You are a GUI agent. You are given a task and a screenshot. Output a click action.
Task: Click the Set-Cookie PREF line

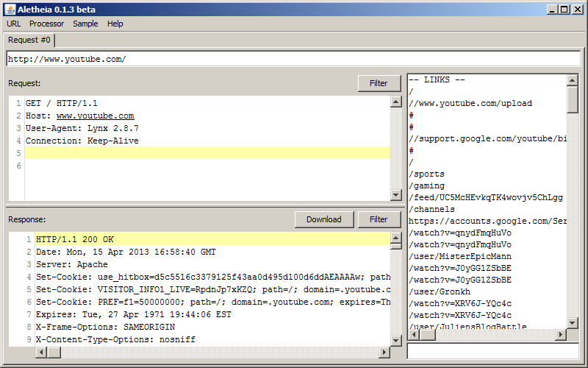pyautogui.click(x=213, y=302)
